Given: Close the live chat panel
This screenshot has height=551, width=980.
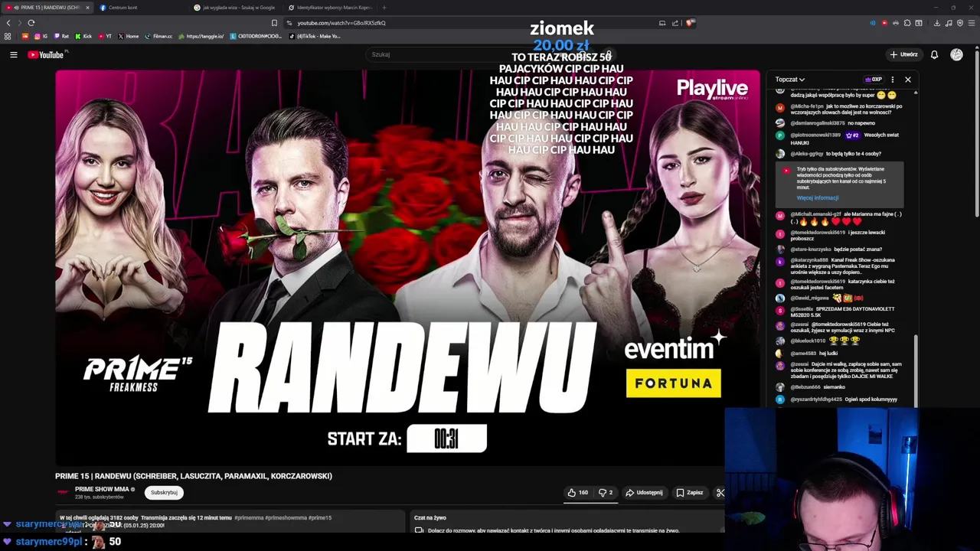Looking at the screenshot, I should 908,80.
